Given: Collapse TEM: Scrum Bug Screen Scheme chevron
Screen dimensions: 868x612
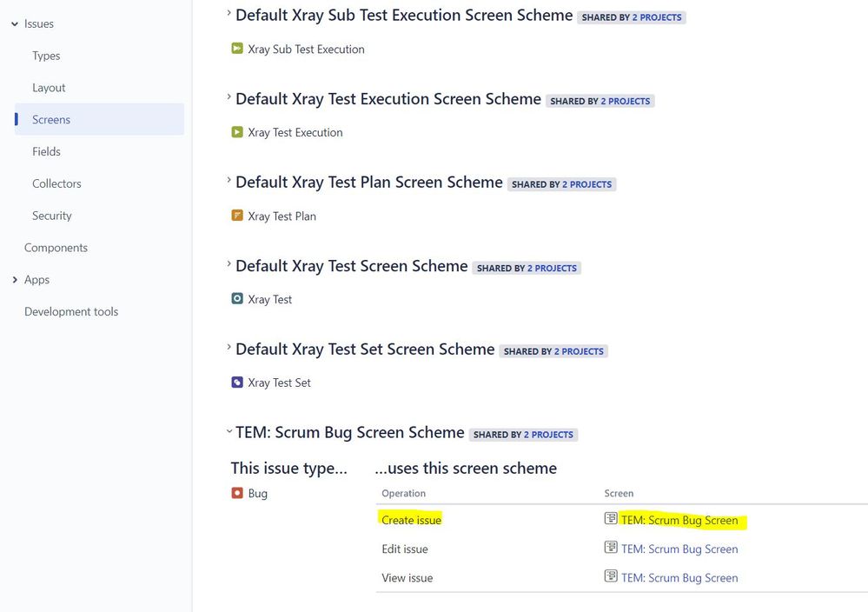Looking at the screenshot, I should (229, 430).
